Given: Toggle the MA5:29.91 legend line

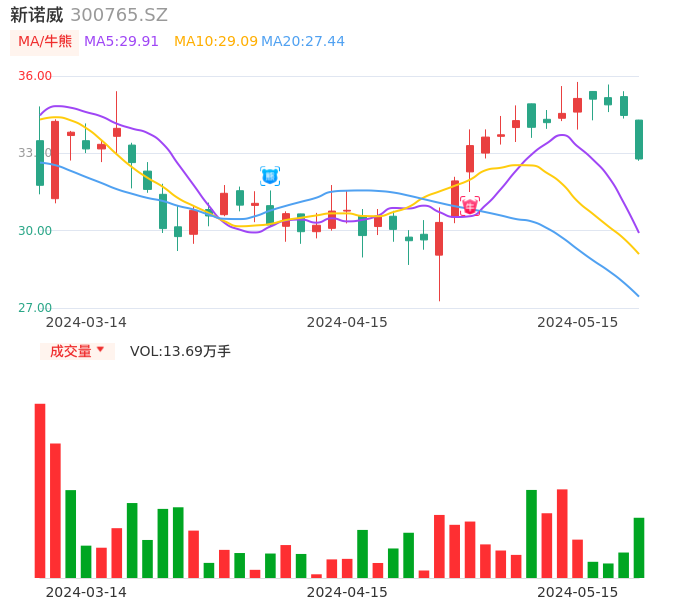Looking at the screenshot, I should (121, 42).
